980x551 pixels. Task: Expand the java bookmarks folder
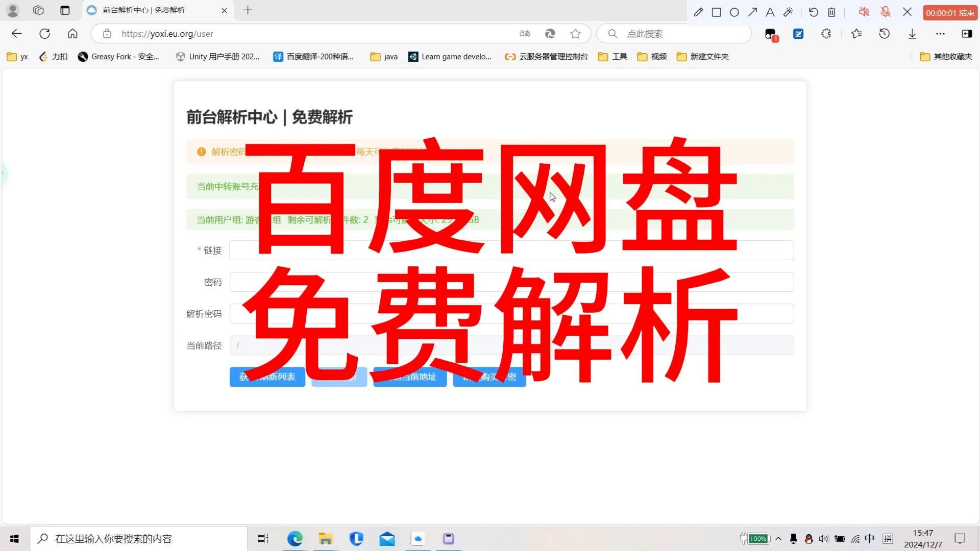click(384, 57)
